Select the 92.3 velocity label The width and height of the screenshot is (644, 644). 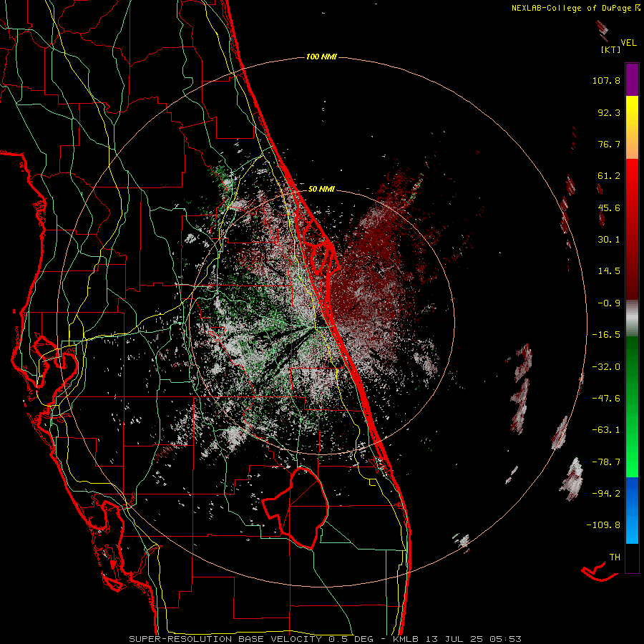point(609,112)
